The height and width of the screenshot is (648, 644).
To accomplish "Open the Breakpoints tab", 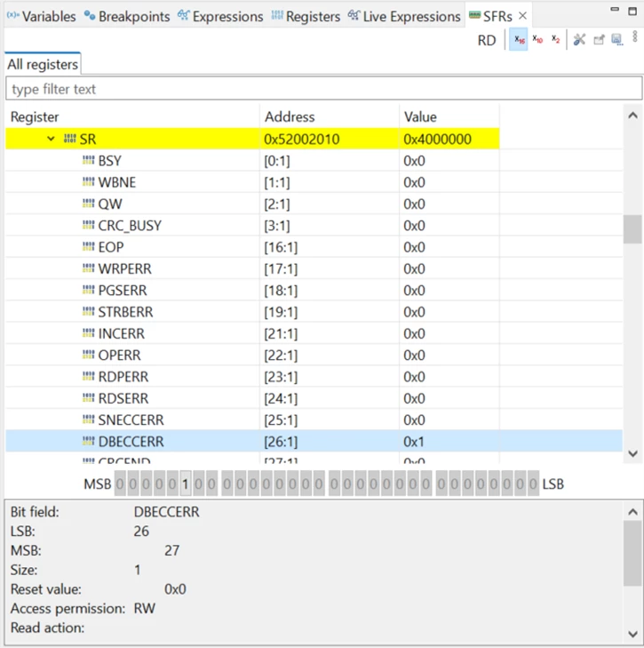I will [127, 16].
